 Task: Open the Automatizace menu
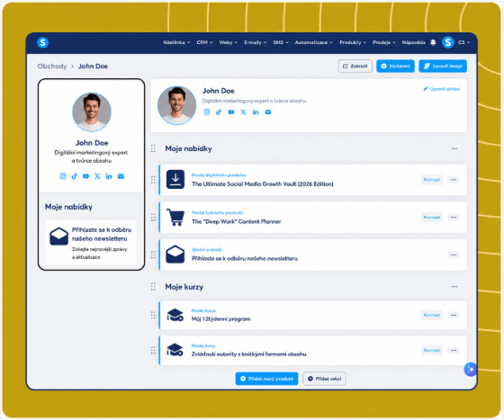tap(314, 42)
